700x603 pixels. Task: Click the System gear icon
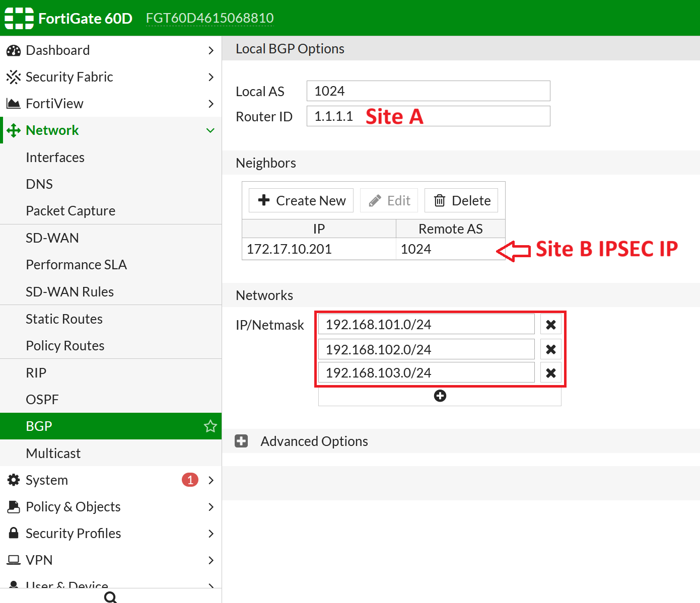14,480
